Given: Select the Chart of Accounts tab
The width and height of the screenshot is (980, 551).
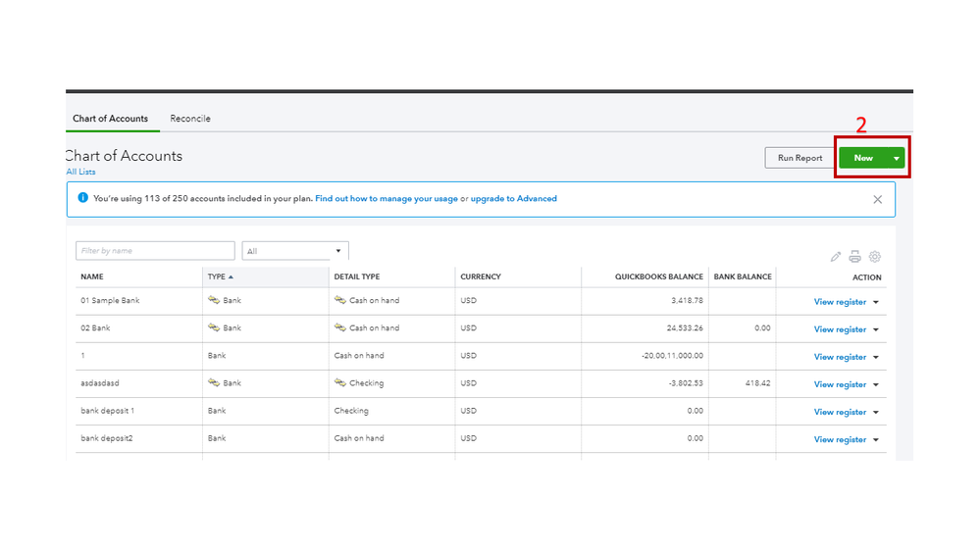Looking at the screenshot, I should pyautogui.click(x=110, y=119).
